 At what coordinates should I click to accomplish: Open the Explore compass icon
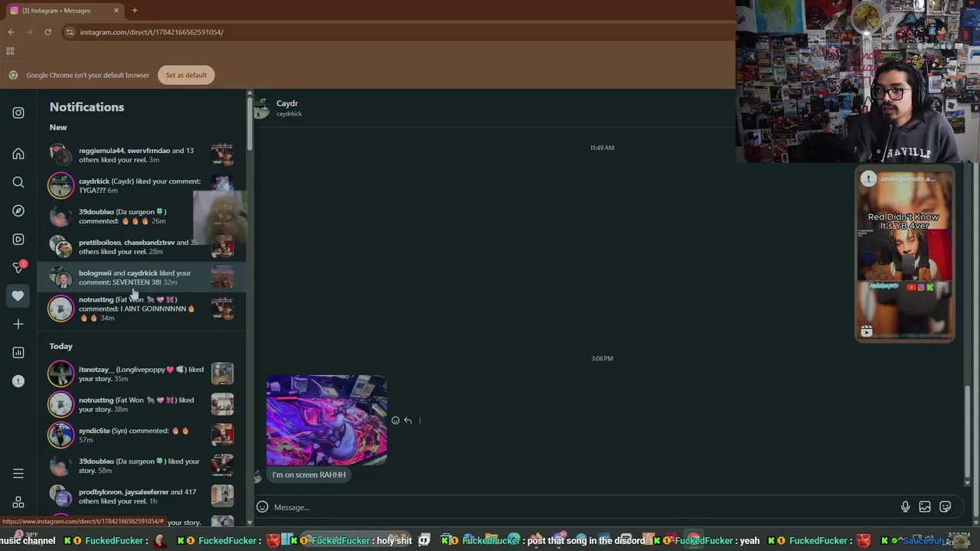tap(18, 210)
